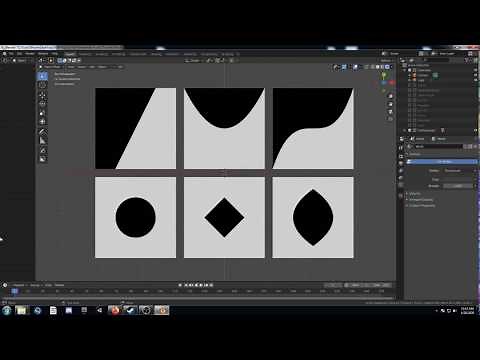Open the viewport shading options dropdown arrow
Screen dimensions: 480x360
coord(391,67)
